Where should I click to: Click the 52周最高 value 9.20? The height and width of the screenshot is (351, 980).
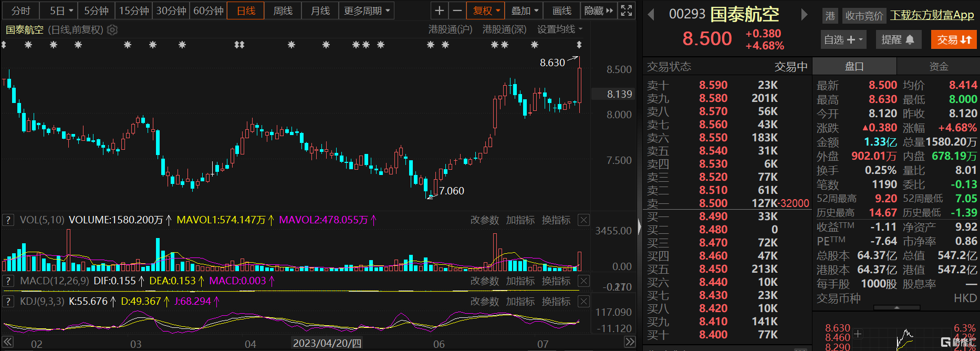pyautogui.click(x=885, y=199)
